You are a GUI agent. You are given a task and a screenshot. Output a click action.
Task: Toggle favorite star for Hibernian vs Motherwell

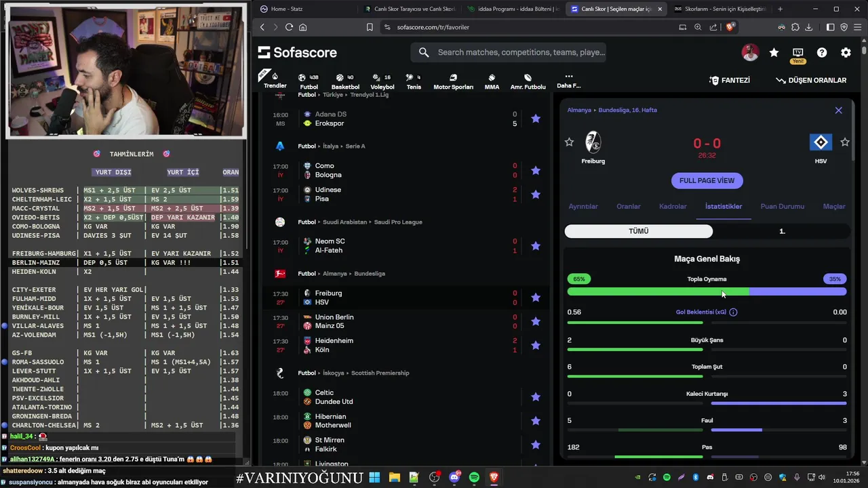pyautogui.click(x=536, y=420)
